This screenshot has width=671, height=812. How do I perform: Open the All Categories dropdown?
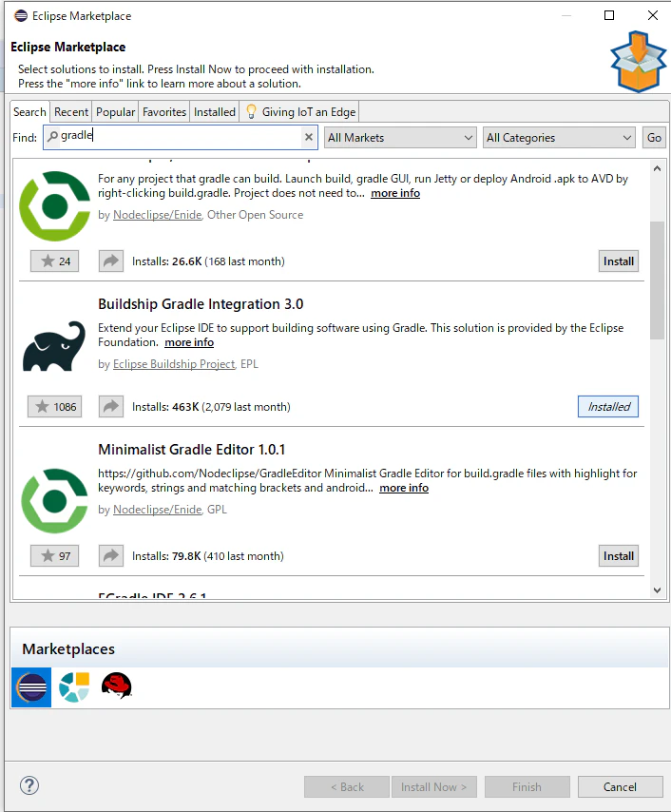pyautogui.click(x=559, y=138)
